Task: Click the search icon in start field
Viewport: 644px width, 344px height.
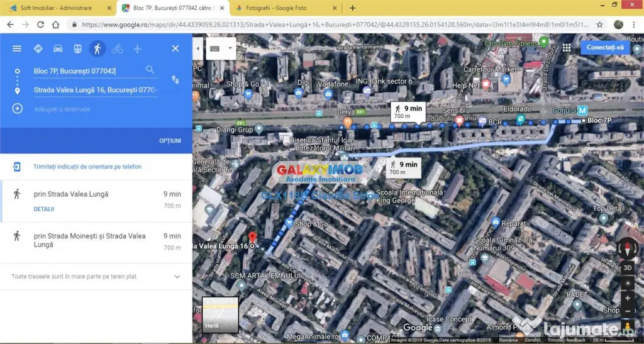Action: tap(150, 70)
